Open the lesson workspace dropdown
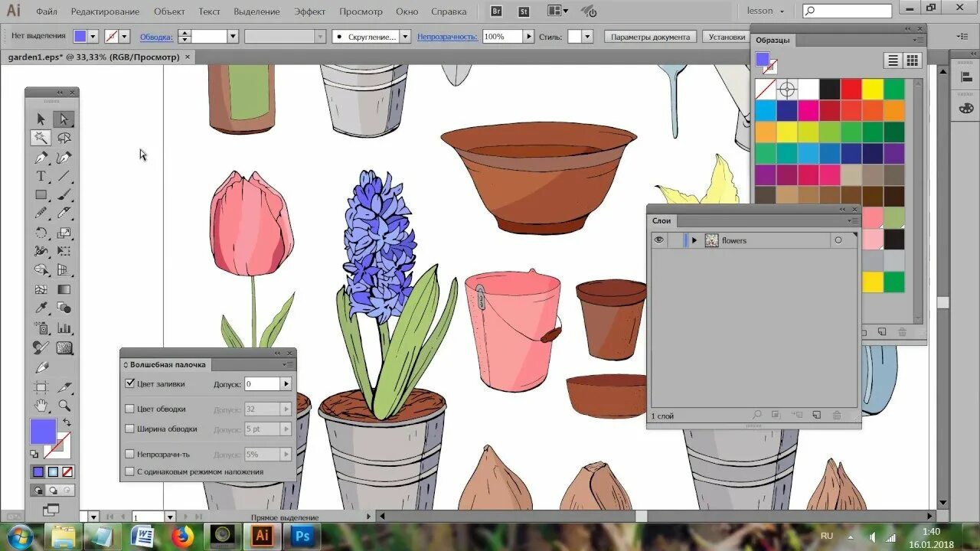Screen dimensions: 980x551 (x=766, y=11)
